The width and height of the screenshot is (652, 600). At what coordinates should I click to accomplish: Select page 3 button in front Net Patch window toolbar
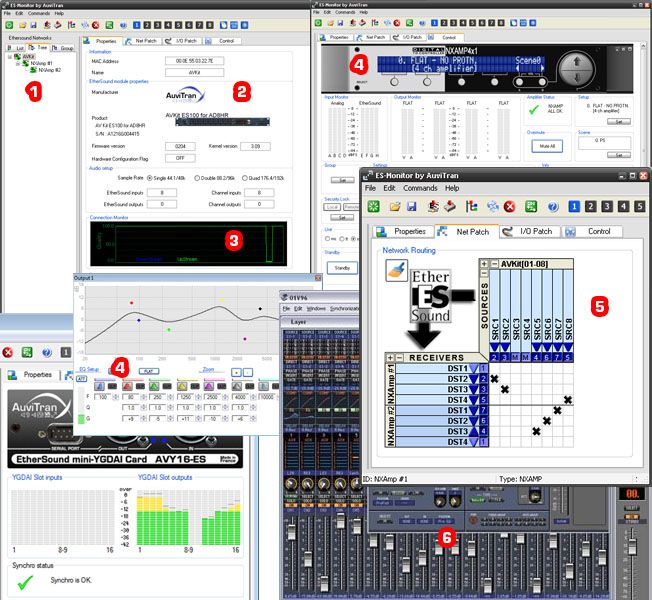607,206
